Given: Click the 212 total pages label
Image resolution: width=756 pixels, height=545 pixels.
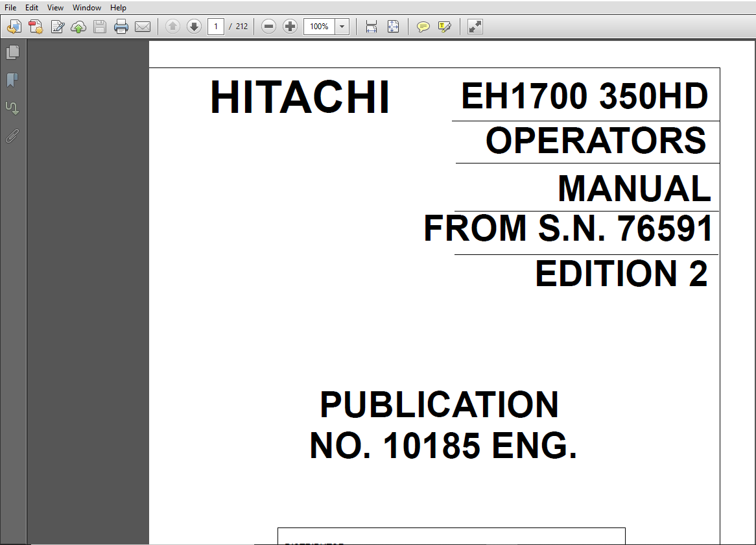Looking at the screenshot, I should [x=242, y=27].
